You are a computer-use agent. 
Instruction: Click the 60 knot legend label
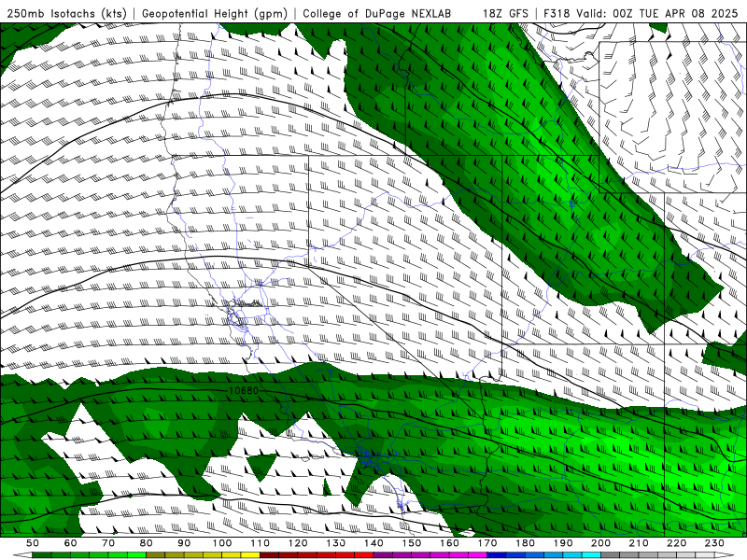(x=70, y=543)
